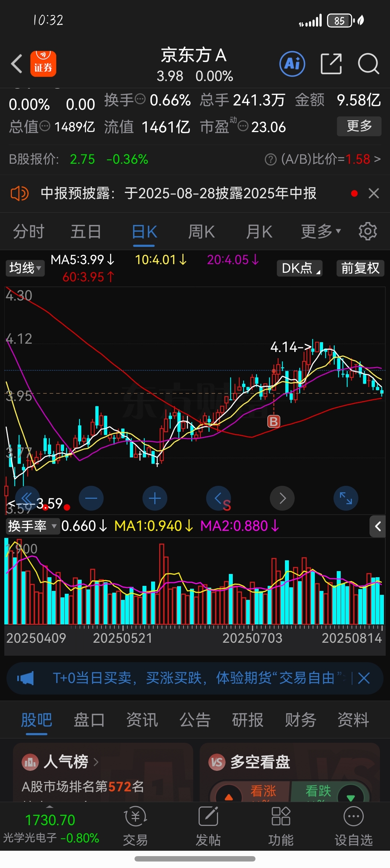Tap the megaphone promotion icon
The width and height of the screenshot is (390, 868).
pos(25,678)
